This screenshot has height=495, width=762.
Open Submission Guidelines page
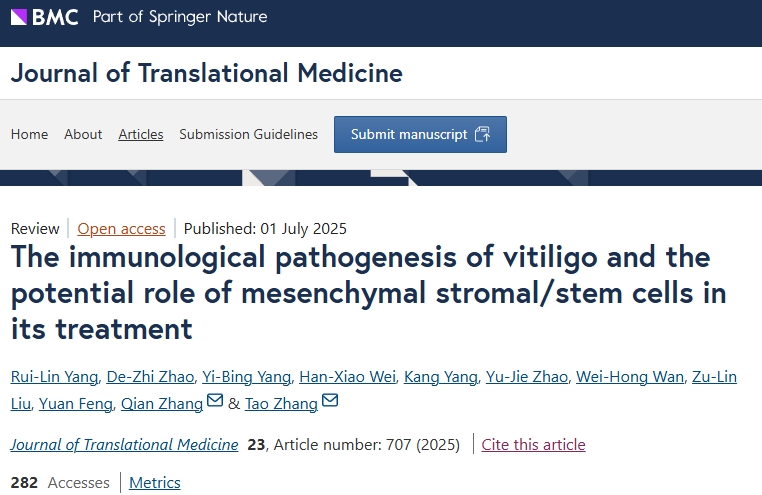point(248,135)
